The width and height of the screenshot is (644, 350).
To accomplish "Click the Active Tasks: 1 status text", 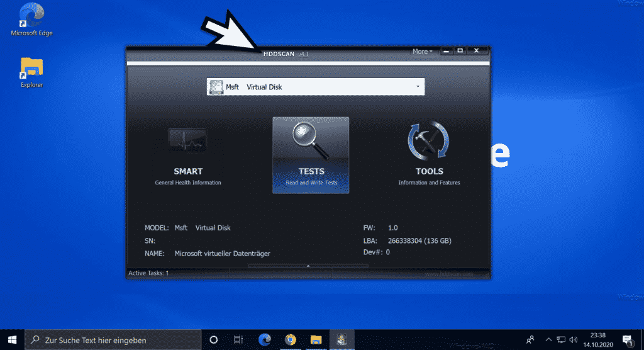I will point(148,273).
